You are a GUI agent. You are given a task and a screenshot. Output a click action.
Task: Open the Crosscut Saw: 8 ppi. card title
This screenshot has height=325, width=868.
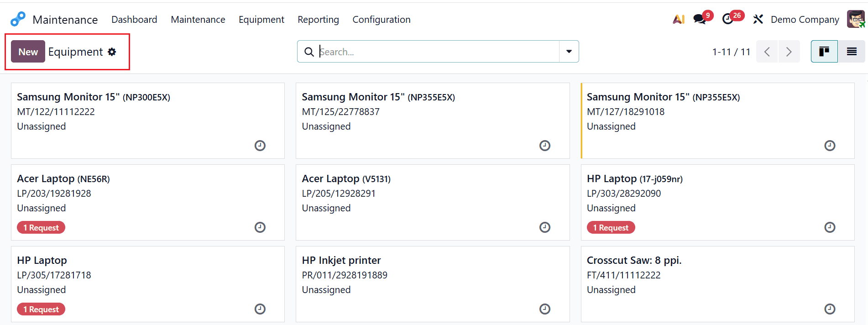(x=634, y=260)
